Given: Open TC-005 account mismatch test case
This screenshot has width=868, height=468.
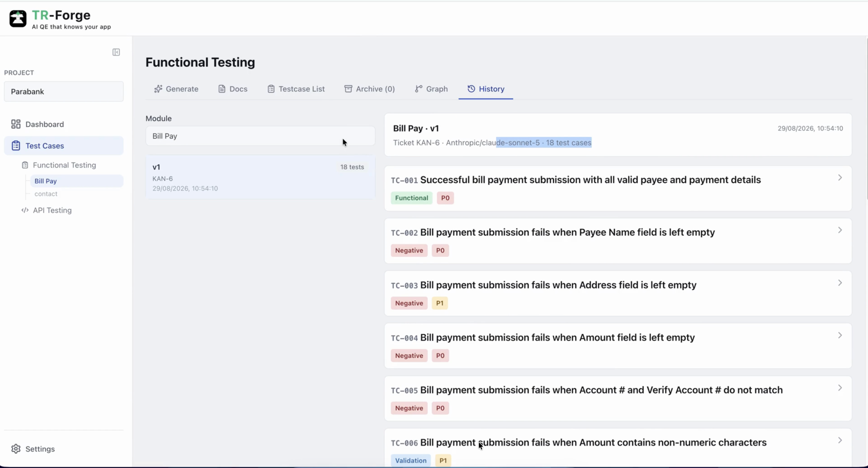Looking at the screenshot, I should (x=618, y=399).
